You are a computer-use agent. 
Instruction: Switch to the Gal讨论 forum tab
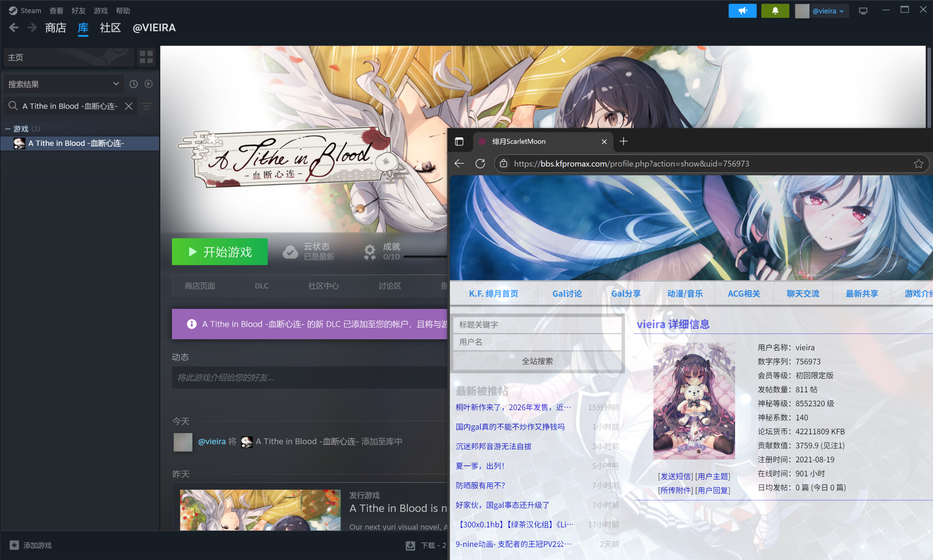(x=567, y=294)
